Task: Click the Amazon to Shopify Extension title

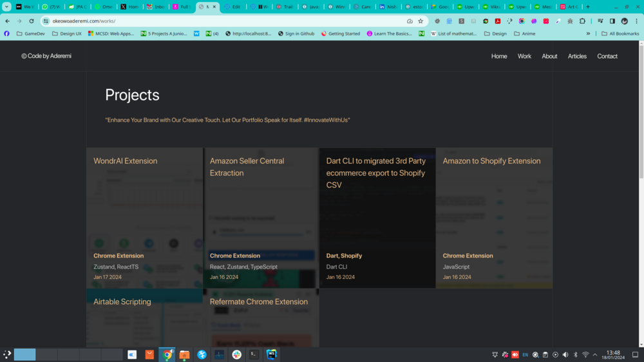Action: pyautogui.click(x=491, y=161)
